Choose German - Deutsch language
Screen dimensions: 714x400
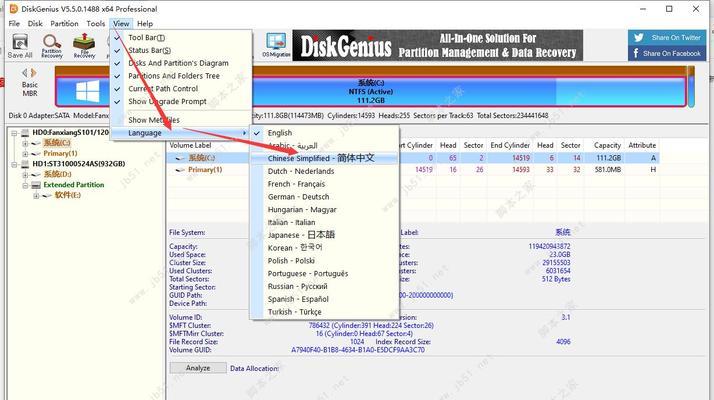(324, 197)
